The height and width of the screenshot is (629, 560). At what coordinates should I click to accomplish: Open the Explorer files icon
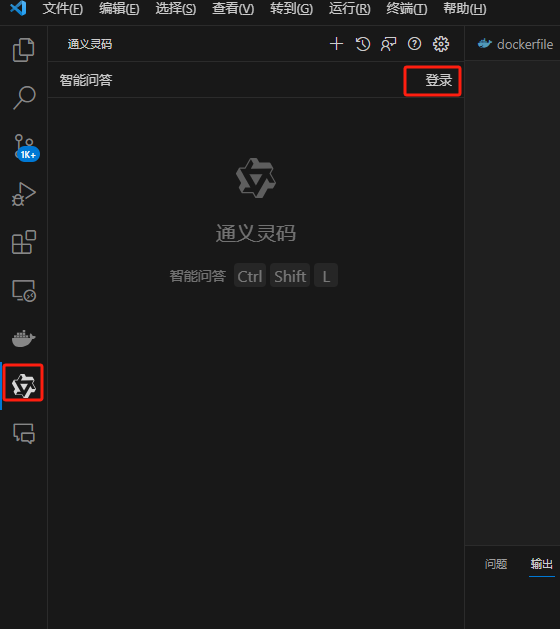pos(24,50)
